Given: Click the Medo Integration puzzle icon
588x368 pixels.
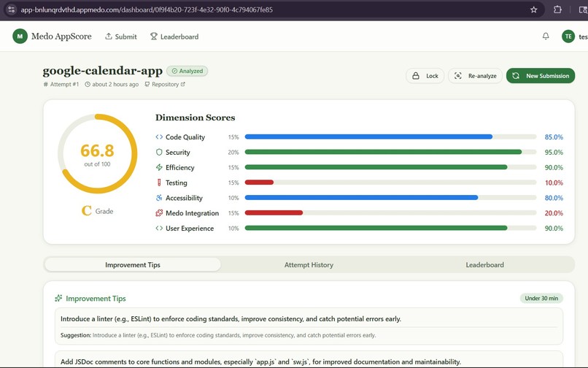Looking at the screenshot, I should coord(159,213).
